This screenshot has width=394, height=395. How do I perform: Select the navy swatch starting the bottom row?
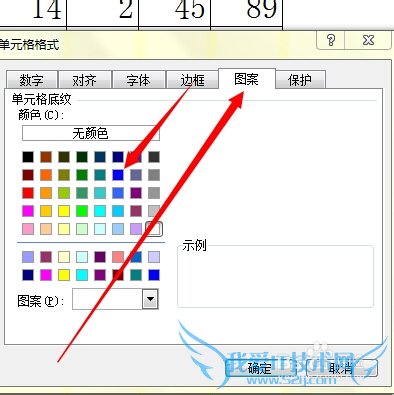pos(28,275)
